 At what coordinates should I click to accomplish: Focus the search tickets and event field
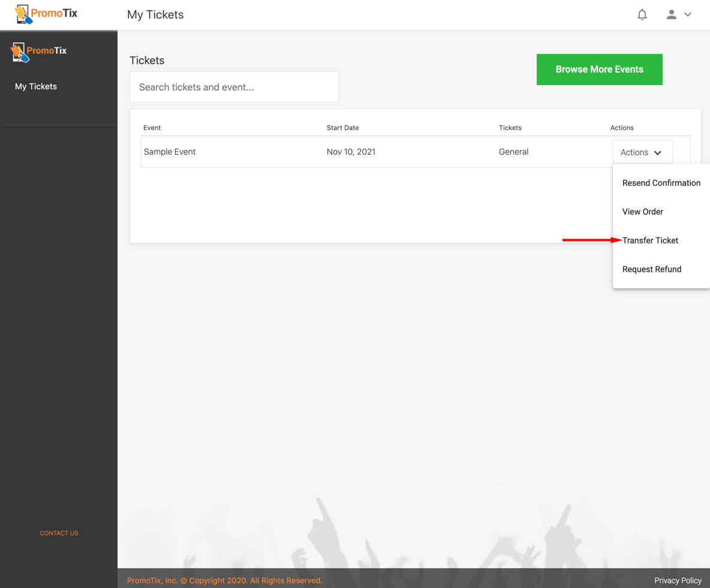[234, 87]
